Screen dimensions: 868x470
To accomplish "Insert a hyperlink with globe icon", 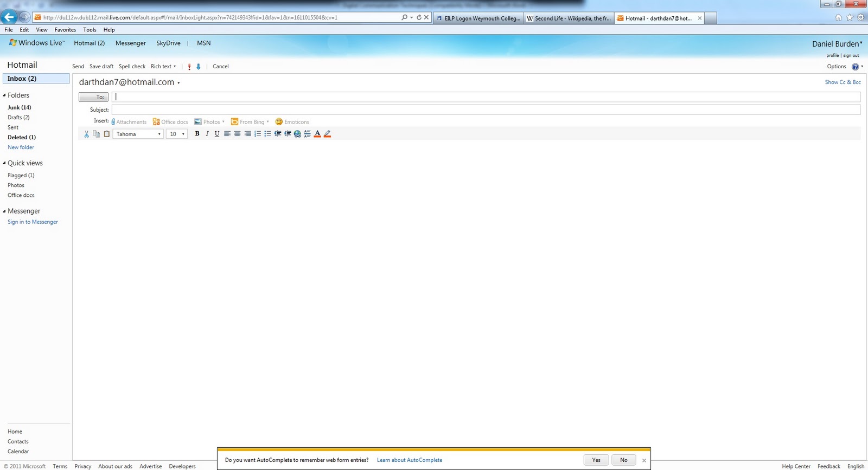I will [x=297, y=134].
